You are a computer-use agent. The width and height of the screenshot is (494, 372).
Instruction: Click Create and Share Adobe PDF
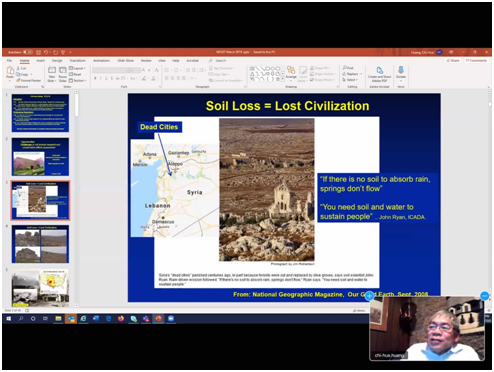point(379,74)
